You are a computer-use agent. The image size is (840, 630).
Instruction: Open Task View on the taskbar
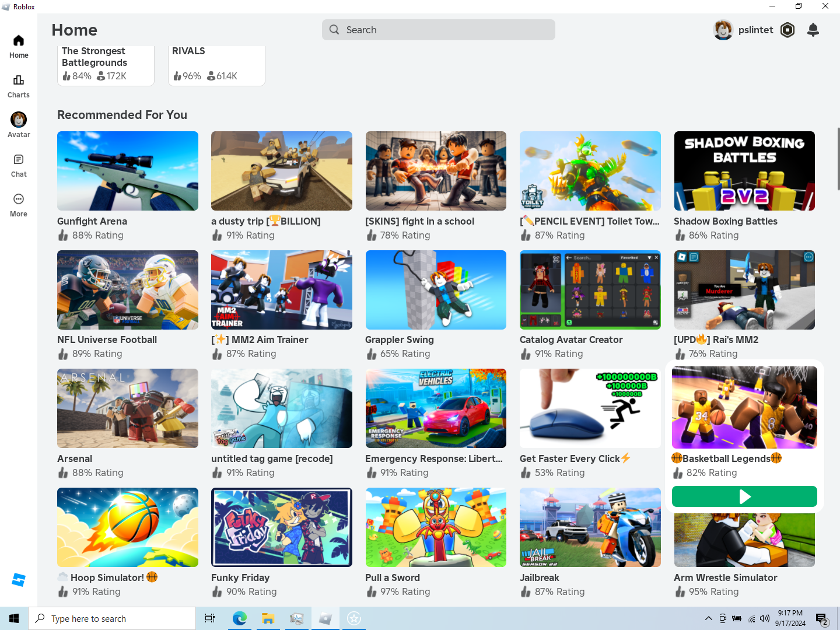coord(210,618)
